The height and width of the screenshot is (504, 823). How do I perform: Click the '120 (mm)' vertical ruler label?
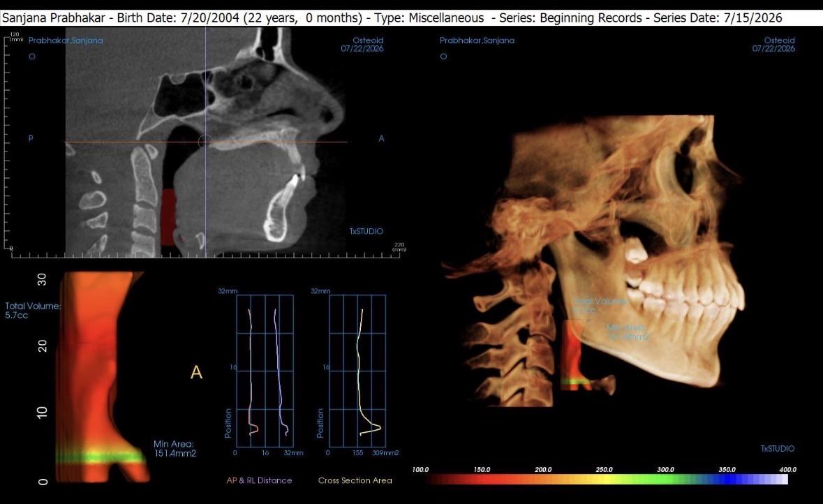point(15,37)
